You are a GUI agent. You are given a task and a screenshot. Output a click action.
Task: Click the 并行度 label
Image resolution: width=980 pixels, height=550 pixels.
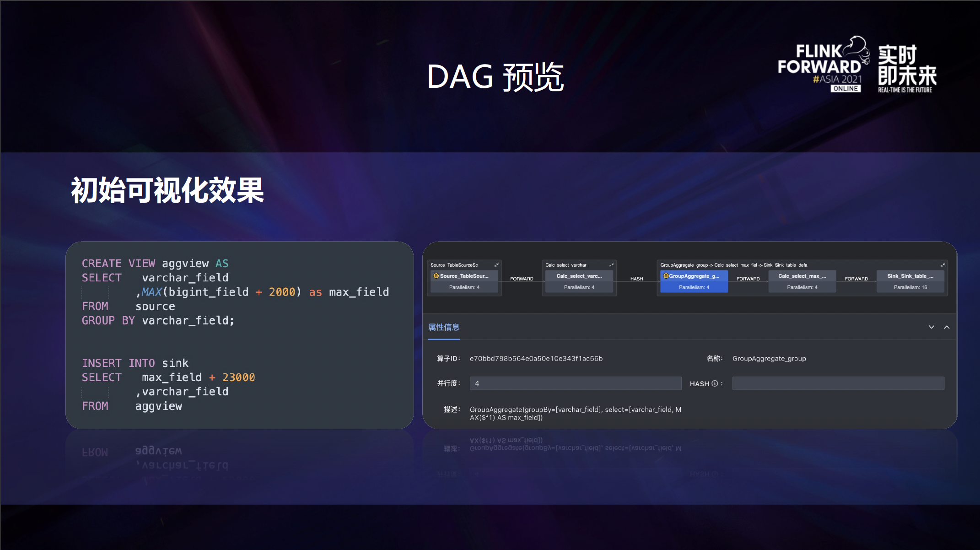(448, 383)
